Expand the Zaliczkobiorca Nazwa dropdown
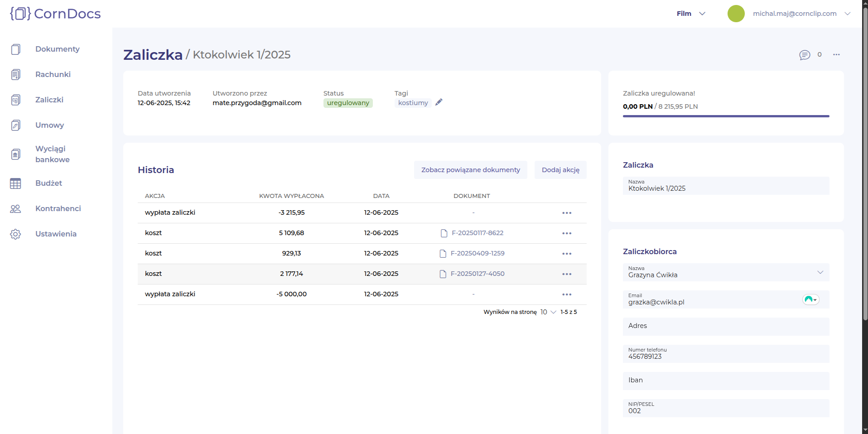 820,272
